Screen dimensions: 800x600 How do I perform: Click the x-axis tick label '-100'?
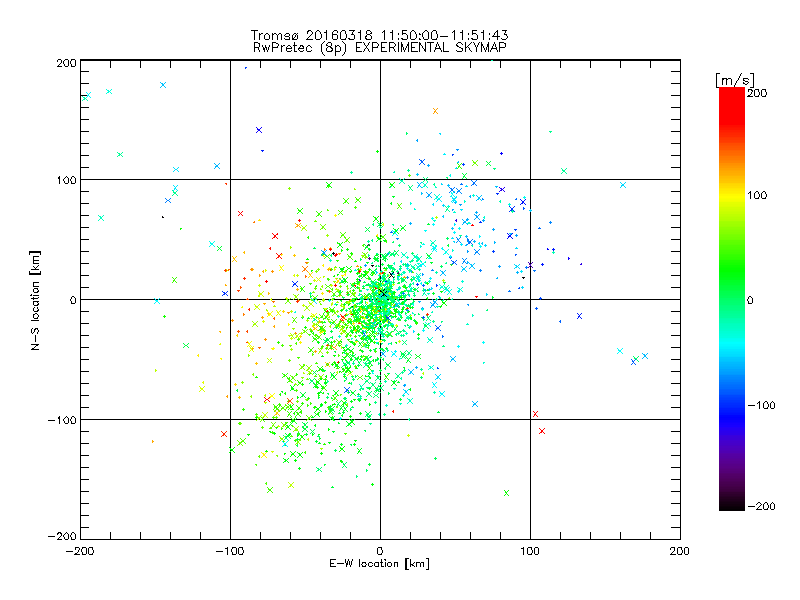(x=230, y=551)
